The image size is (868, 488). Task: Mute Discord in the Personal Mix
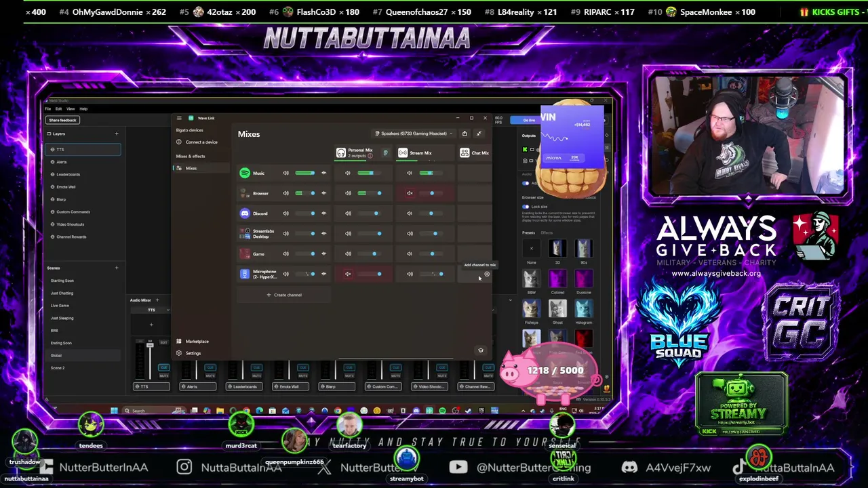[x=348, y=213]
